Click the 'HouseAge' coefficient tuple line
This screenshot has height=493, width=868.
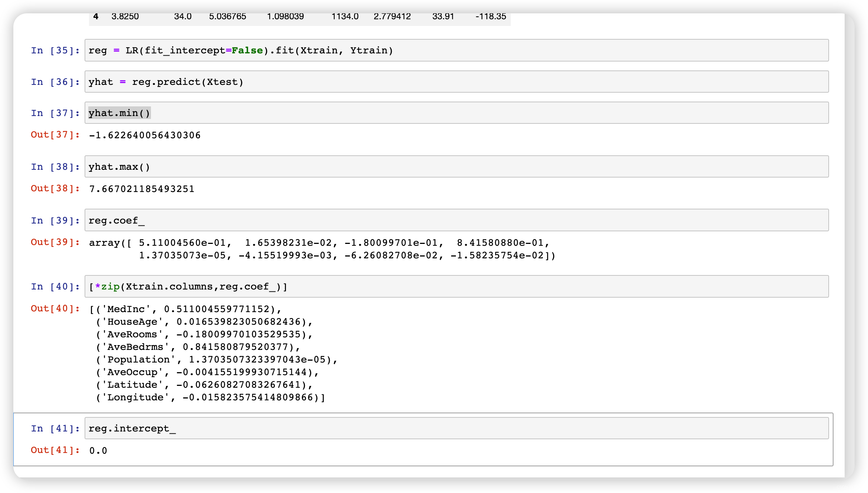pyautogui.click(x=204, y=322)
